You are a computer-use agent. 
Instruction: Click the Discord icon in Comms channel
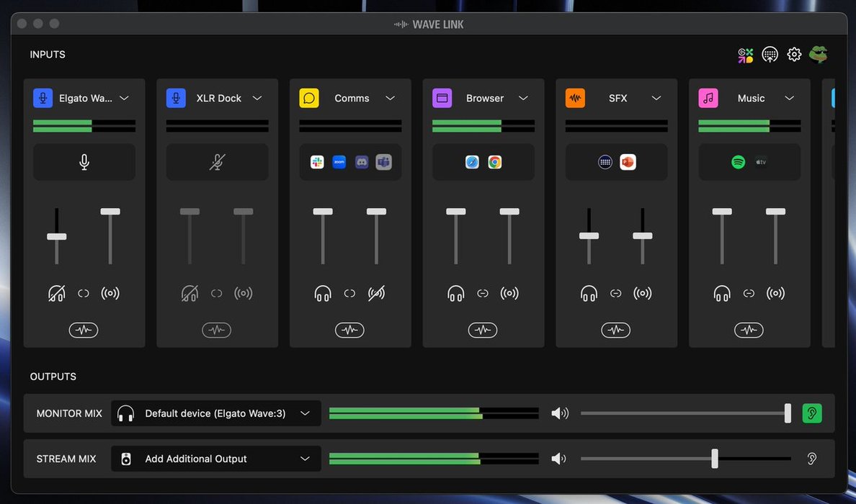click(362, 162)
